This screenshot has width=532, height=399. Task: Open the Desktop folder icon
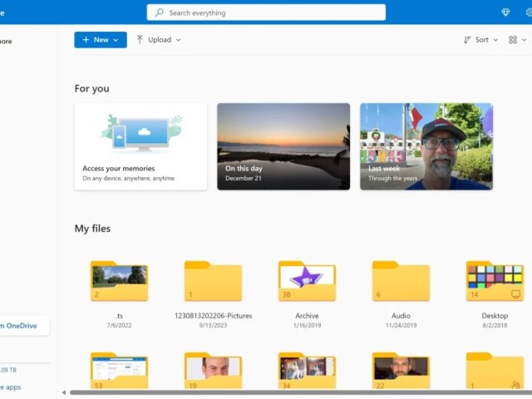pyautogui.click(x=495, y=281)
